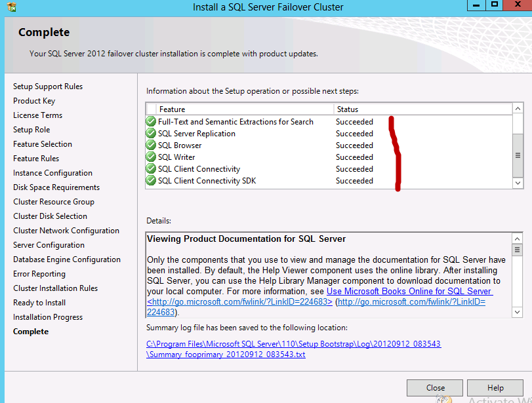532x403 pixels.
Task: Open Help
Action: (495, 387)
